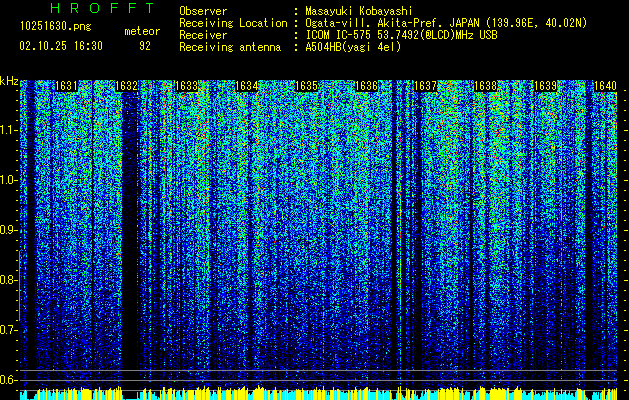Screen dimensions: 629x400
Task: Click the 1636 time marker
Action: click(366, 86)
